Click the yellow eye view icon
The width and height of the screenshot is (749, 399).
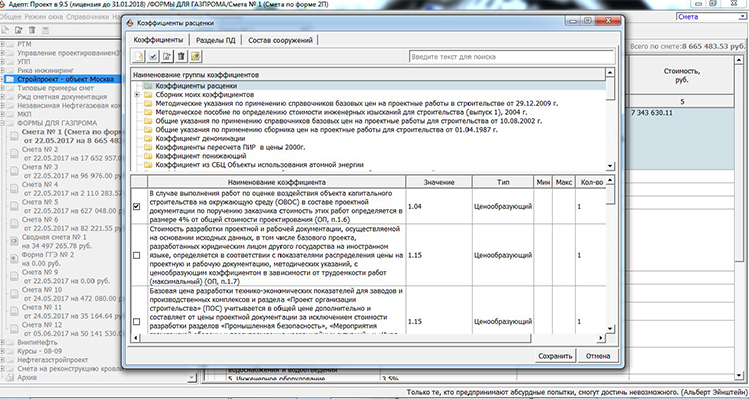point(195,56)
